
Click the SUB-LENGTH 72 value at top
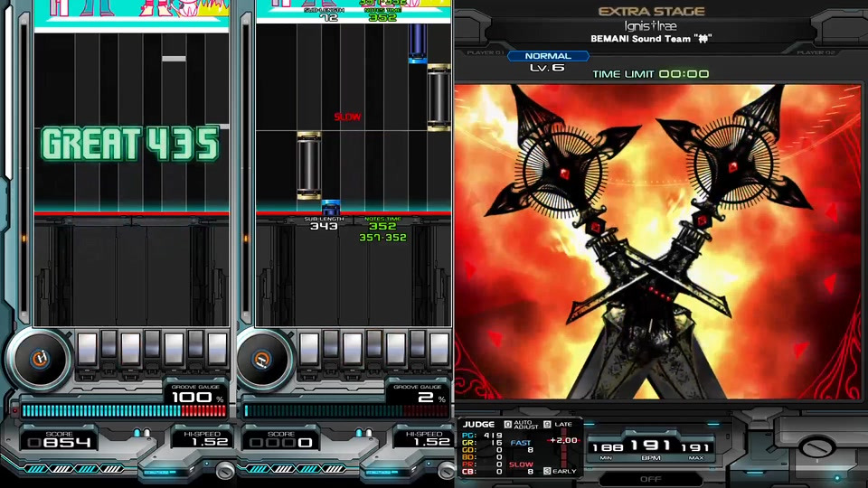click(328, 18)
